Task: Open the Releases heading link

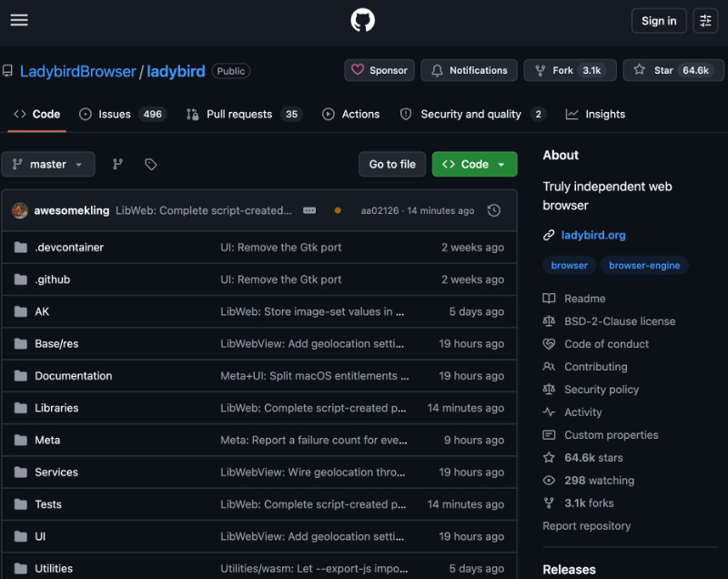Action: click(x=570, y=569)
